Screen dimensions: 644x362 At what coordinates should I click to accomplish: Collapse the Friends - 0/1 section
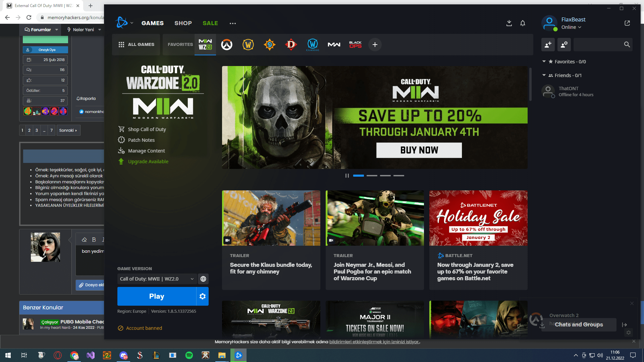(544, 75)
